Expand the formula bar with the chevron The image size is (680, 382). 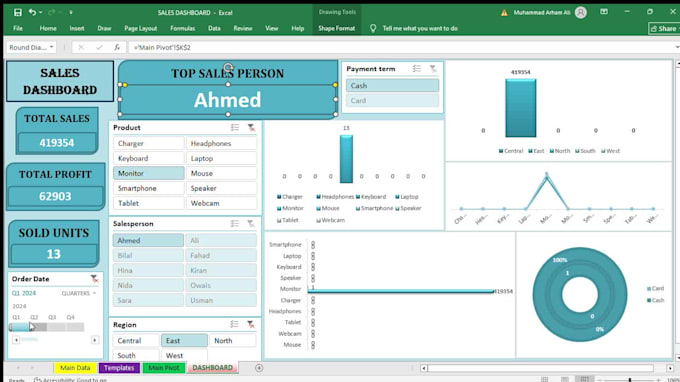pyautogui.click(x=677, y=47)
